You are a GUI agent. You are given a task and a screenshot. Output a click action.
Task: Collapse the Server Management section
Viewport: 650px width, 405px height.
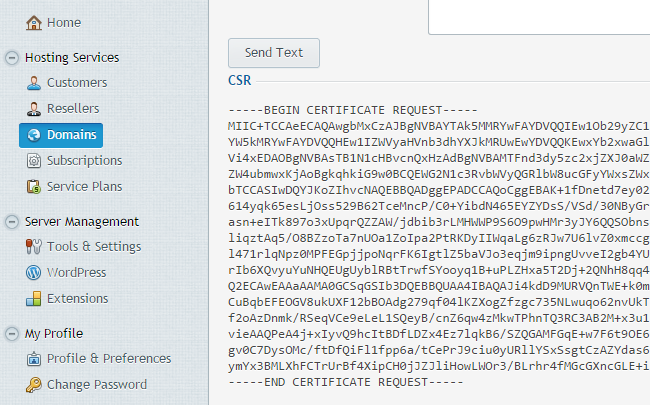12,222
